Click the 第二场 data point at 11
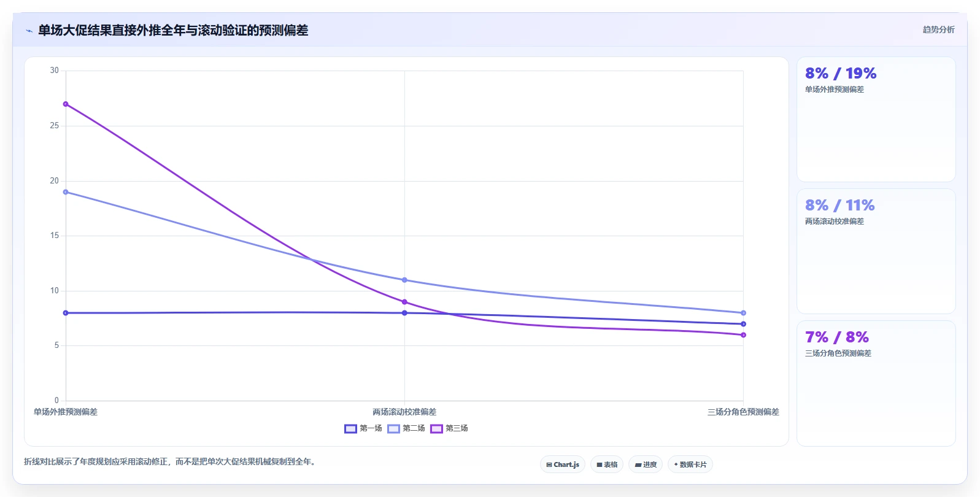The width and height of the screenshot is (980, 497). (x=404, y=280)
